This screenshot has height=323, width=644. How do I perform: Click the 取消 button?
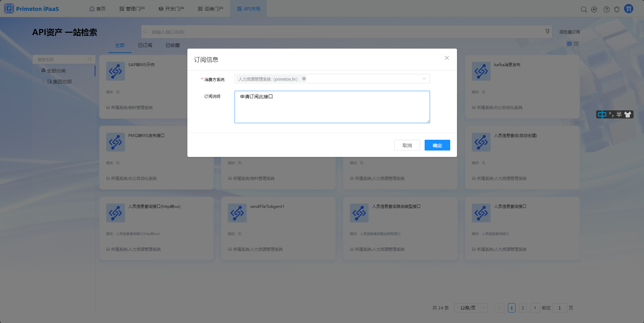pos(407,145)
